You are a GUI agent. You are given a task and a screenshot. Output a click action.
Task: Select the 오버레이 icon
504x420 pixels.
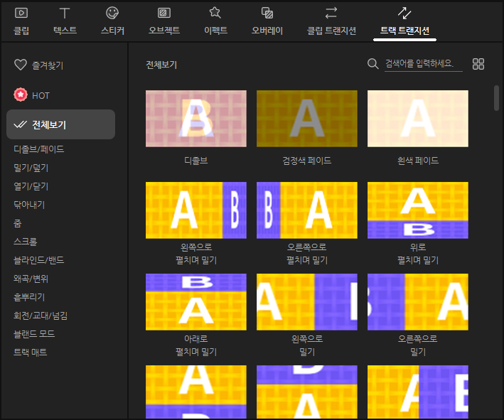click(x=267, y=13)
